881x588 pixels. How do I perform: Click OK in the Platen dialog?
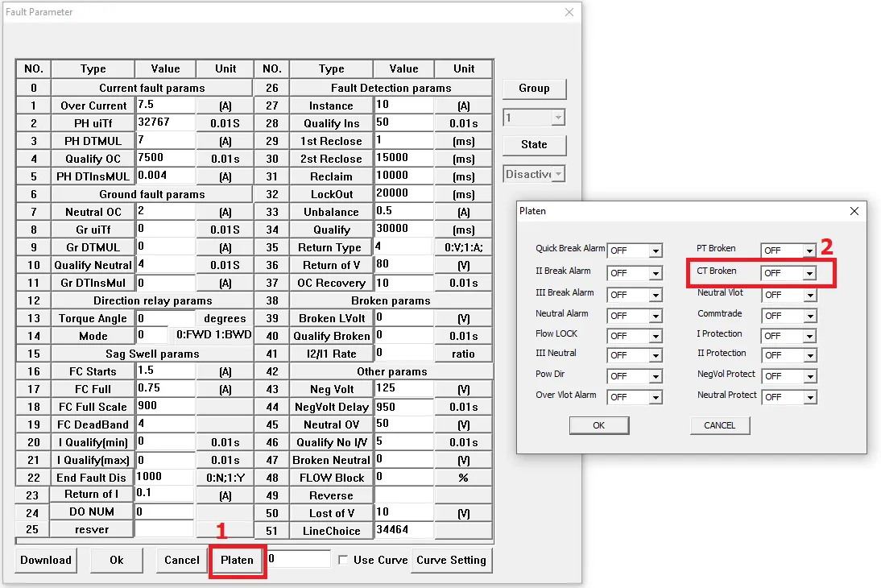click(x=599, y=425)
